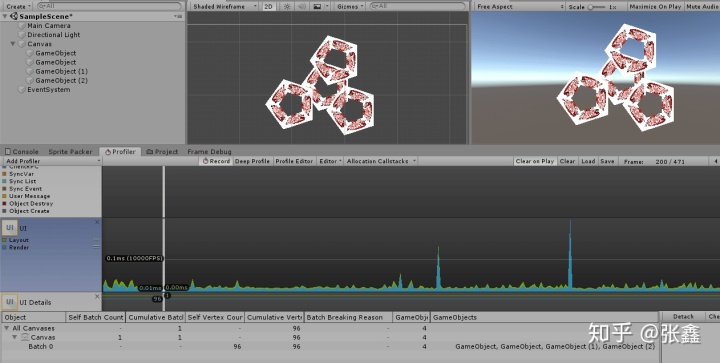The width and height of the screenshot is (720, 363).
Task: Click the profiler Save button
Action: coord(607,161)
